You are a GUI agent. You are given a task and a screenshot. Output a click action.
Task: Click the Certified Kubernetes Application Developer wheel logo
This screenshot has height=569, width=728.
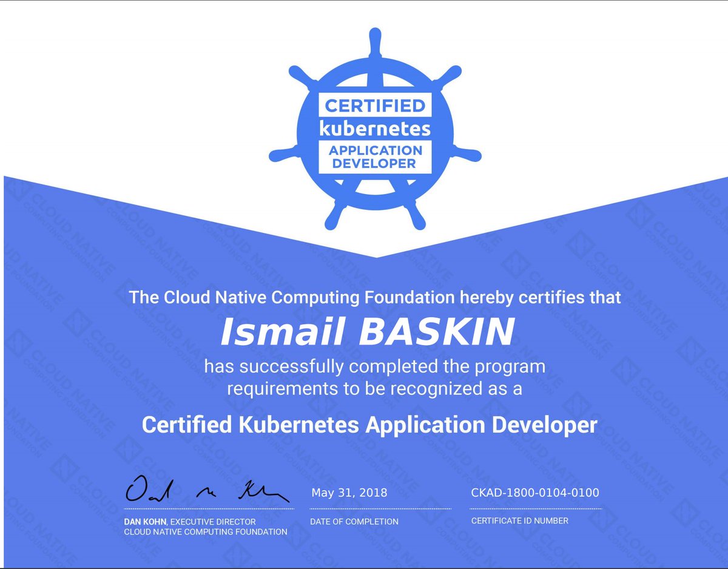[375, 129]
